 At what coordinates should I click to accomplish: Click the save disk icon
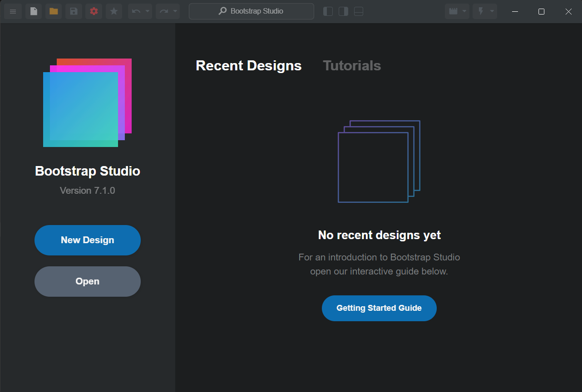click(74, 11)
